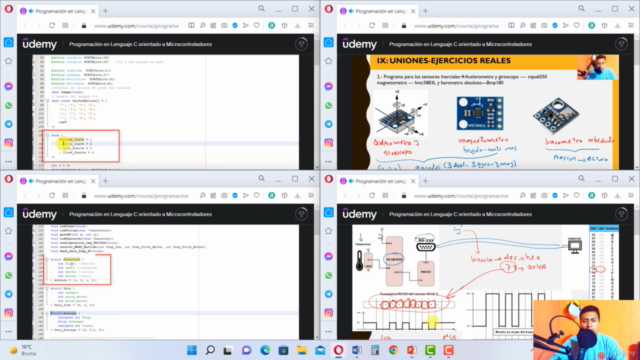
Task: Open Telegram in bottom-right window sidebar
Action: 329,294
